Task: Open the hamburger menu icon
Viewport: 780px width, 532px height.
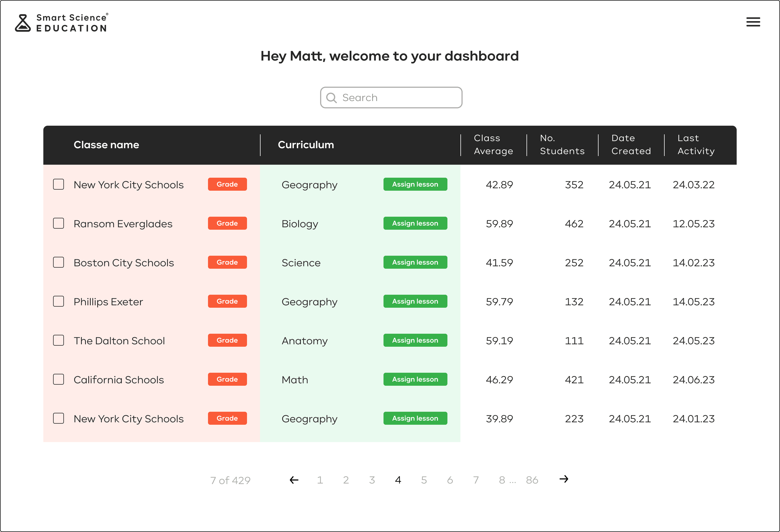Action: click(753, 22)
